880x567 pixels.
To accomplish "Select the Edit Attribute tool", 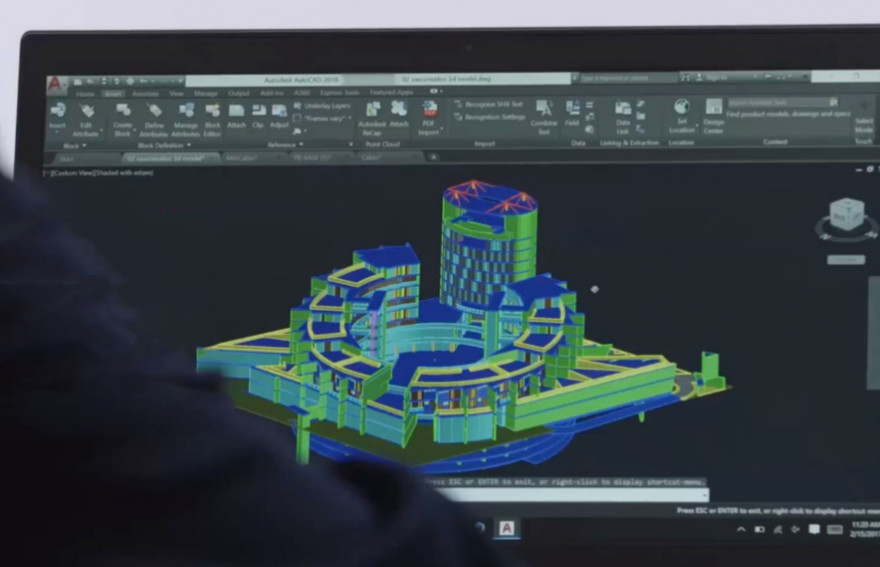I will (85, 120).
